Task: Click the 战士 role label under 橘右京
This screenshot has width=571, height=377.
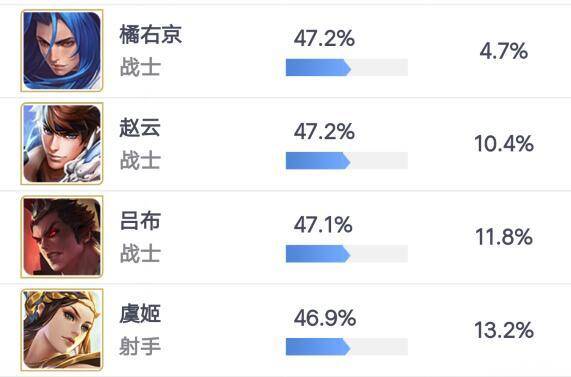Action: point(140,67)
